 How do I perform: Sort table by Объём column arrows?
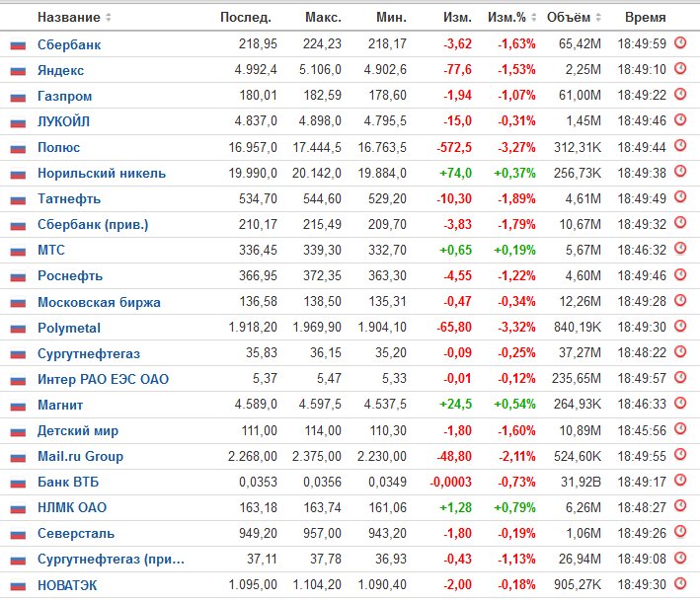tap(598, 18)
